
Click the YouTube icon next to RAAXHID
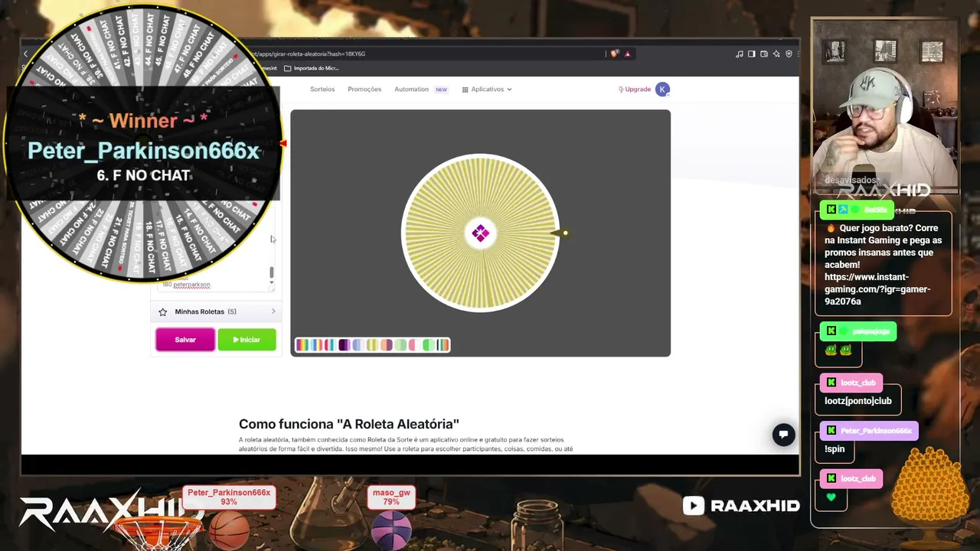[694, 506]
